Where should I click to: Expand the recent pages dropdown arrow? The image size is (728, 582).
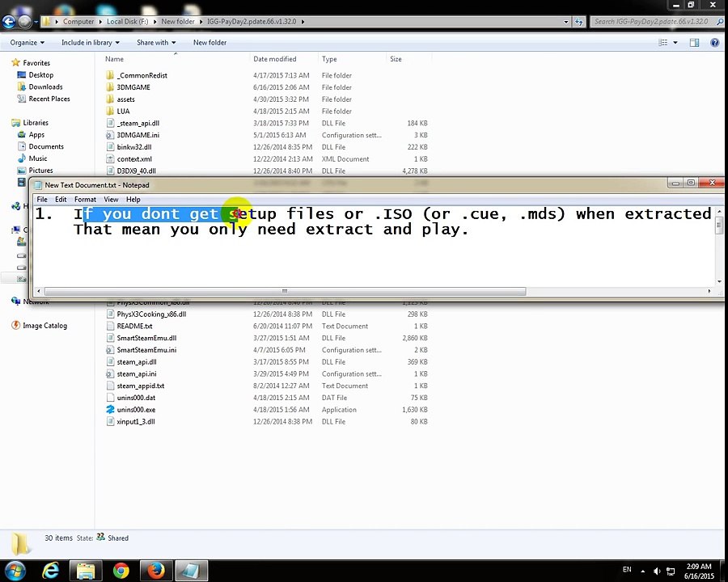[36, 21]
